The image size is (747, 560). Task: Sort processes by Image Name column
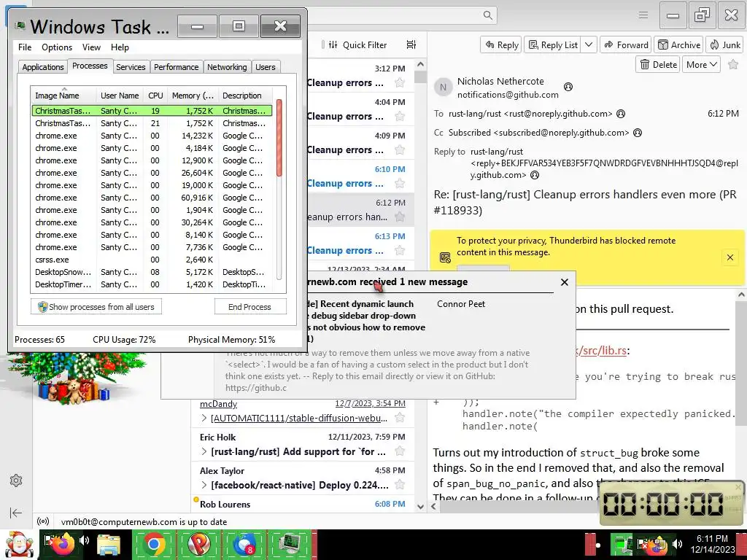coord(64,96)
